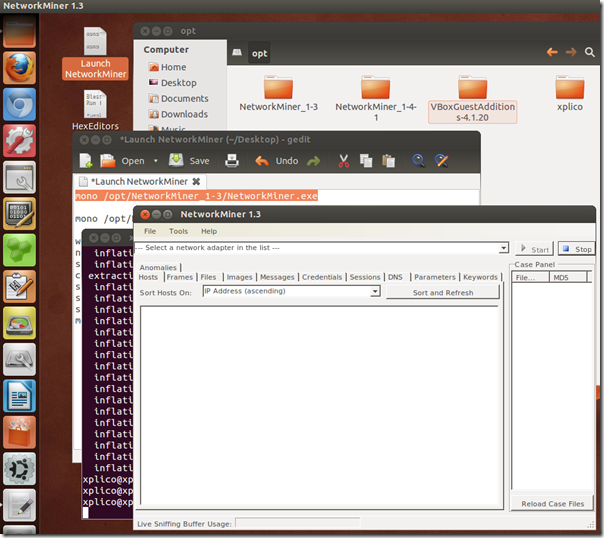Open the text editor icon in the dock
The height and width of the screenshot is (538, 604).
tap(19, 505)
